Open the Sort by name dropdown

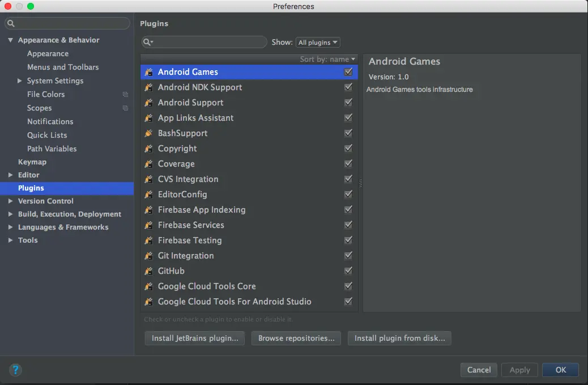tap(327, 60)
